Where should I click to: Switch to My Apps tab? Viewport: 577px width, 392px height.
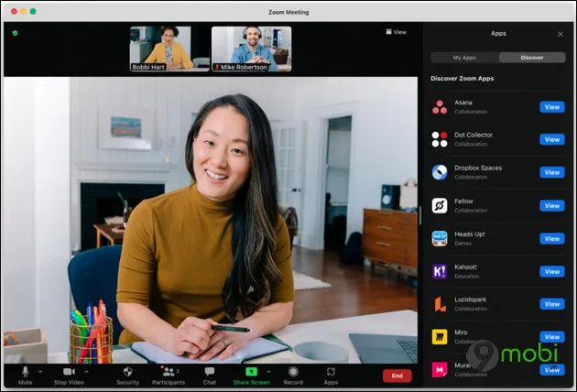click(464, 58)
